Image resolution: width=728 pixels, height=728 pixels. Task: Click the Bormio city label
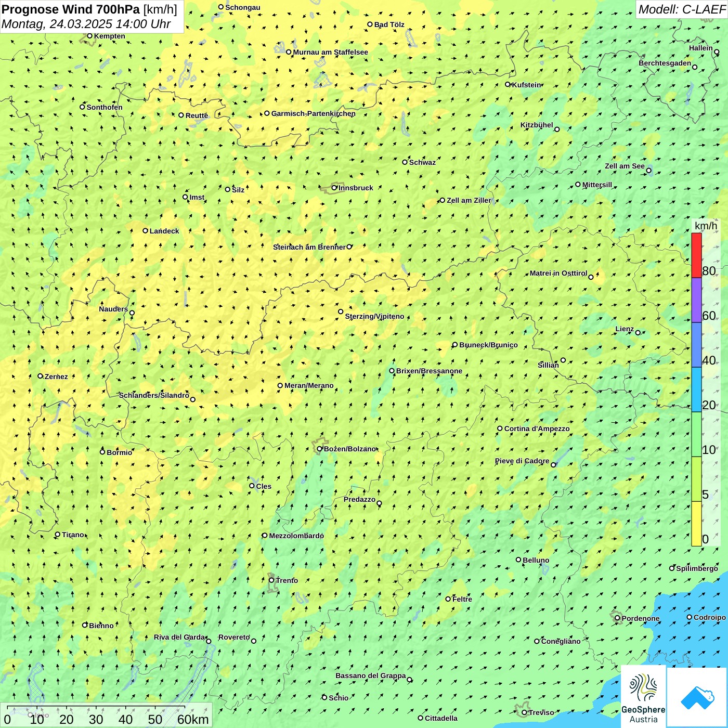coord(119,452)
